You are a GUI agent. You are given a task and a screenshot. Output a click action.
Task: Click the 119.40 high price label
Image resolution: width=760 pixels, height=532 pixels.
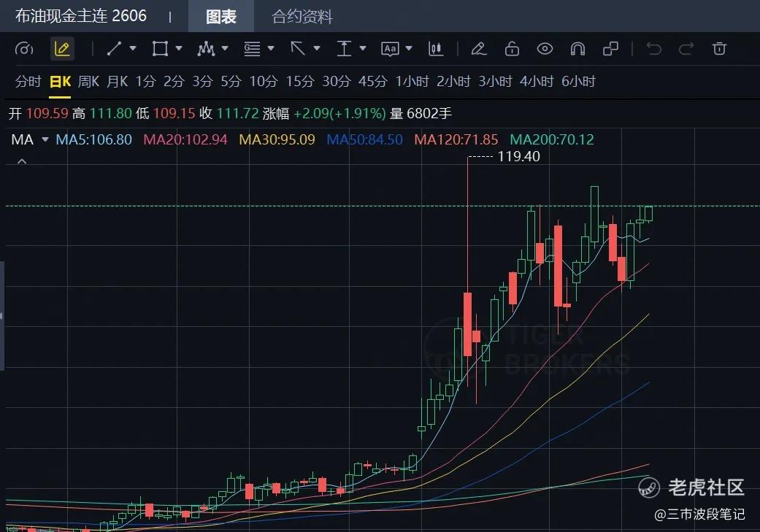click(x=518, y=156)
